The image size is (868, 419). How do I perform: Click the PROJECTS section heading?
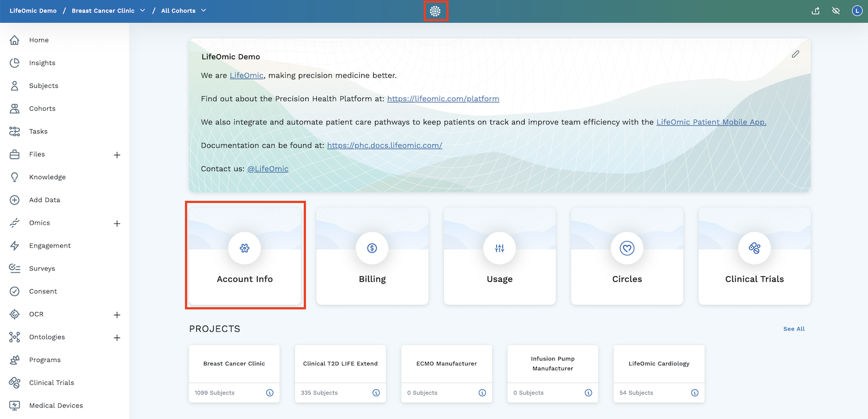pyautogui.click(x=215, y=329)
